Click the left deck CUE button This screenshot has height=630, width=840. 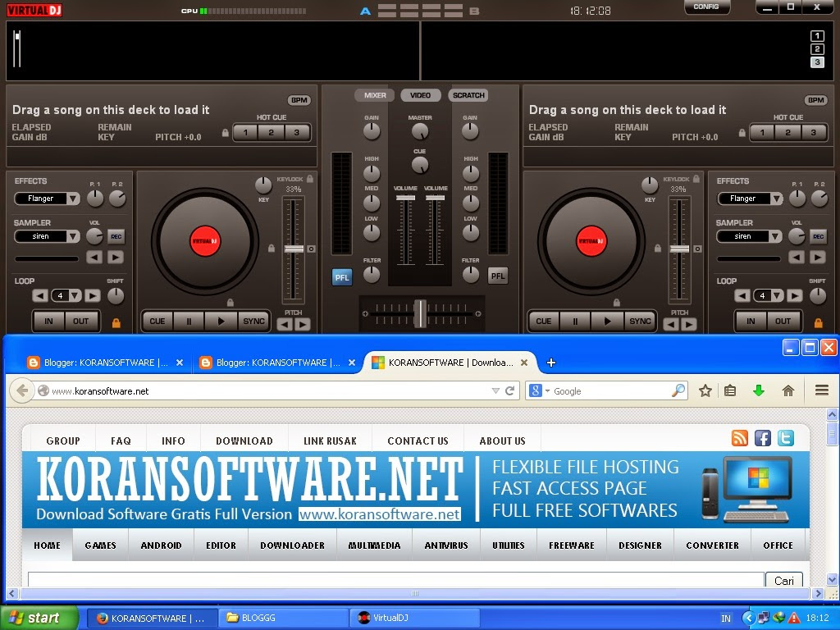click(x=157, y=322)
